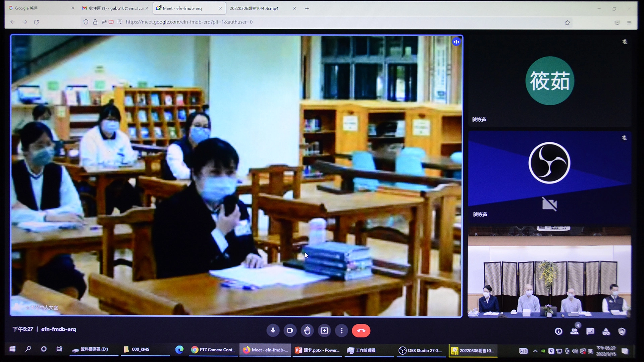
Task: Open the notification action center
Action: pyautogui.click(x=625, y=351)
